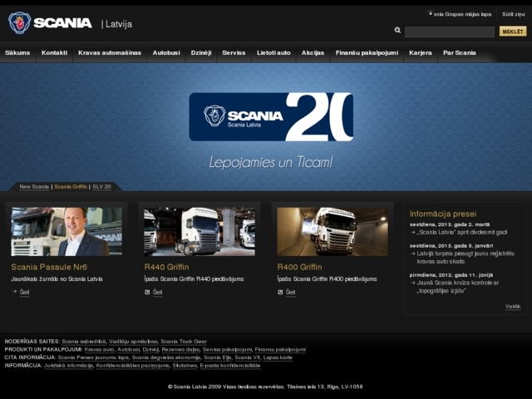The width and height of the screenshot is (532, 399).
Task: Click the Scania Pasaule Nr6 heading
Action: (x=49, y=267)
